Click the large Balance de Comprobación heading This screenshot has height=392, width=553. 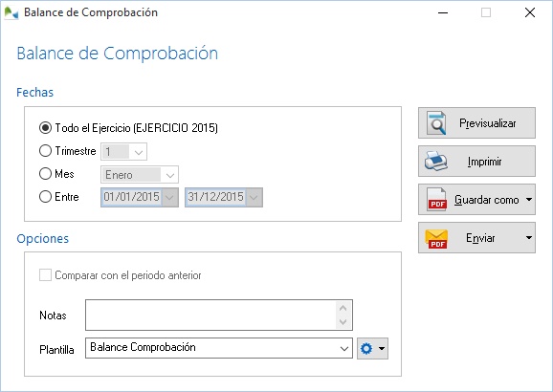click(118, 54)
